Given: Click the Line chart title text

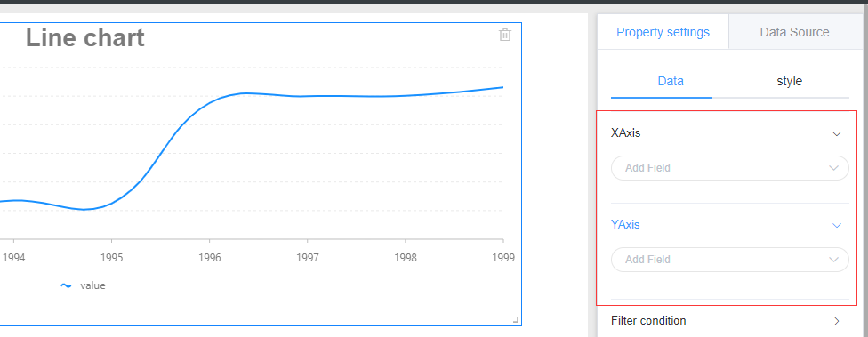Looking at the screenshot, I should [x=85, y=38].
